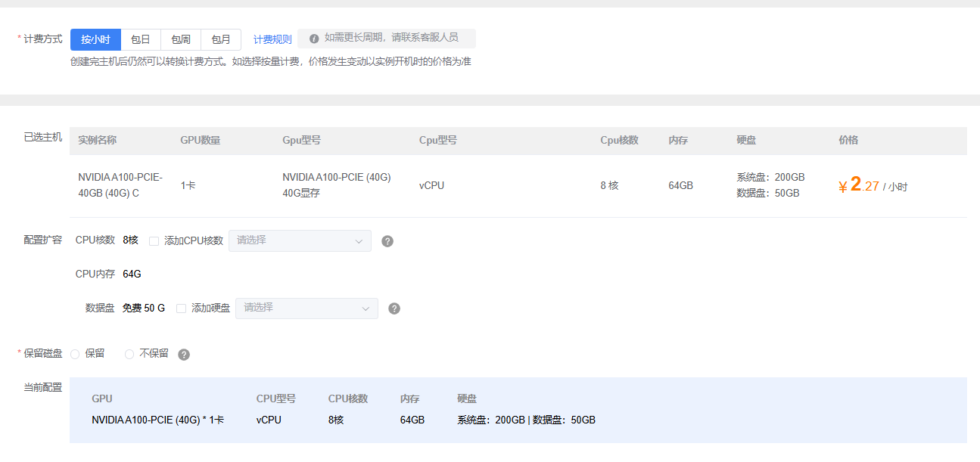Select 包月 monthly billing
Image resolution: width=980 pixels, height=462 pixels.
click(x=221, y=39)
